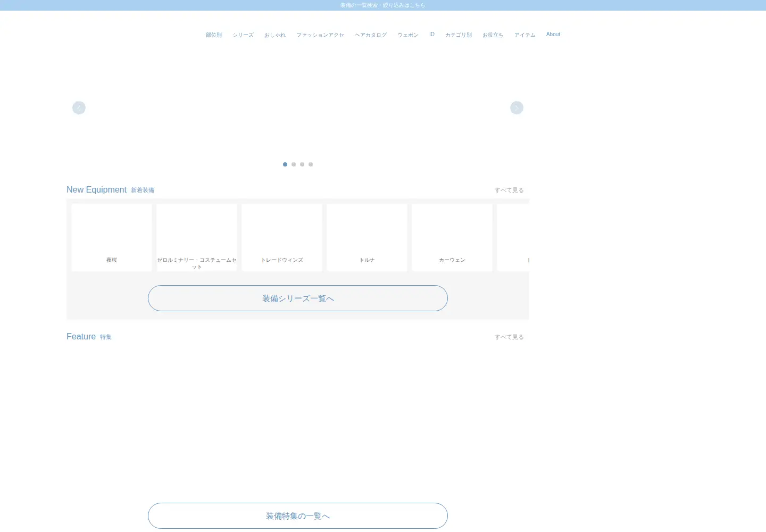The height and width of the screenshot is (532, 766).
Task: Open the ウェポン menu item
Action: 408,35
